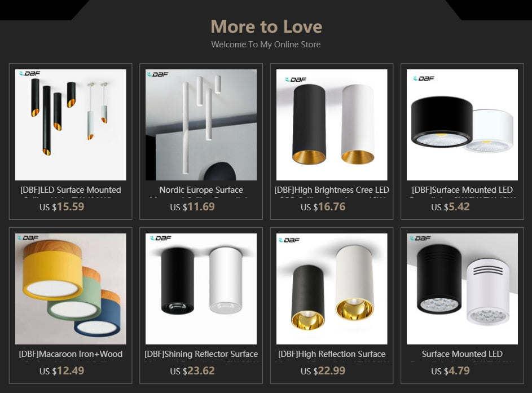Select the US $4.79 price label
The width and height of the screenshot is (532, 393).
[x=450, y=370]
